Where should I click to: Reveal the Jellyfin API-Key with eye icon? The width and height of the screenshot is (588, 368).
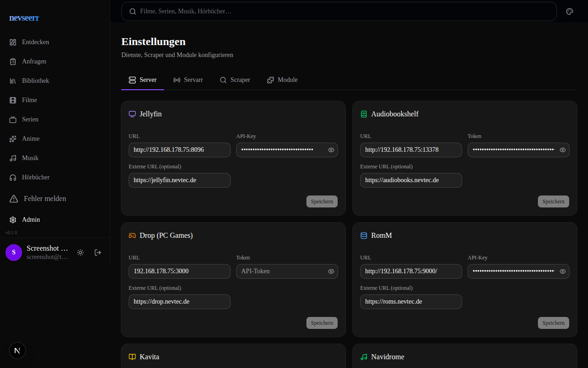tap(331, 150)
